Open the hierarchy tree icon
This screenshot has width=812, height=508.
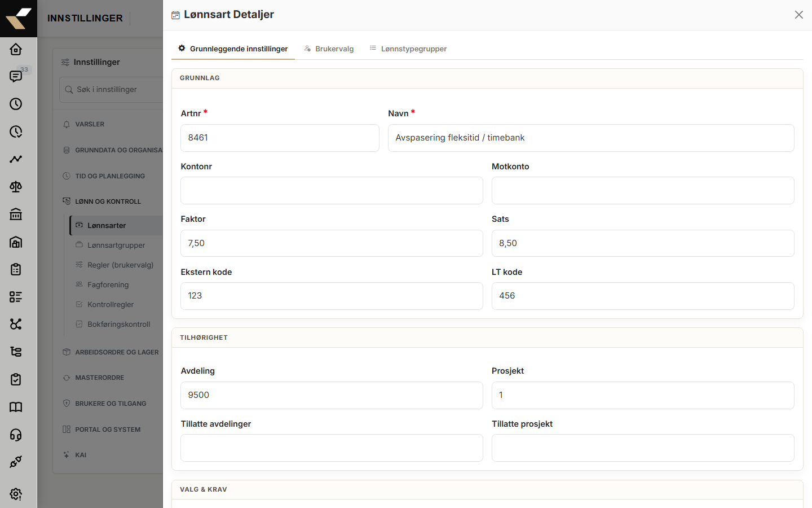pos(16,352)
